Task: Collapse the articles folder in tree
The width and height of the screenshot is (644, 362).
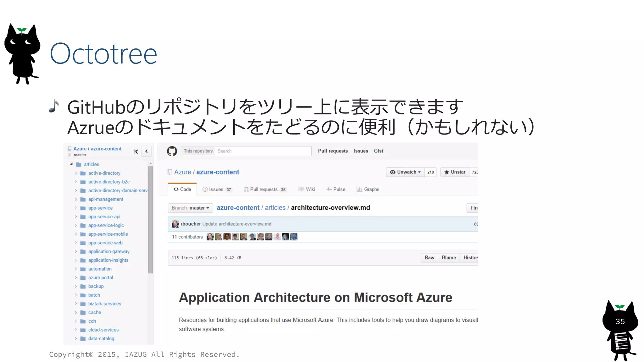Action: pyautogui.click(x=71, y=164)
